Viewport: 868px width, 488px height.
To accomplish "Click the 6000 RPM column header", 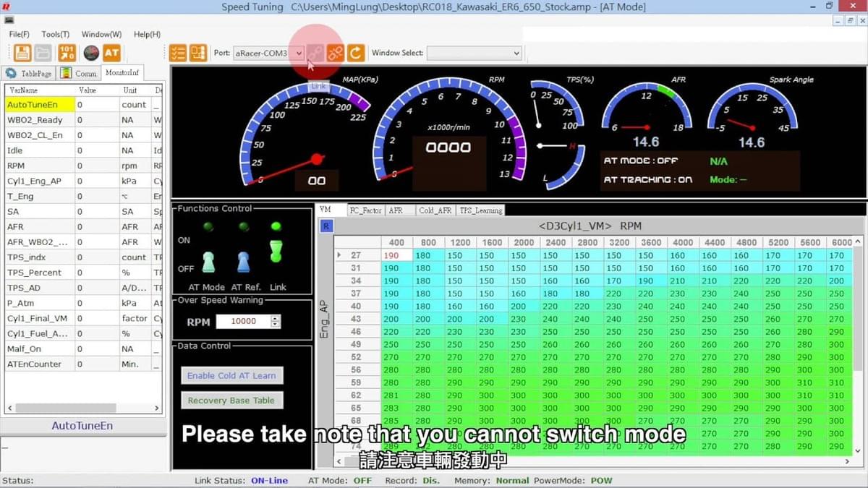I will click(x=840, y=243).
